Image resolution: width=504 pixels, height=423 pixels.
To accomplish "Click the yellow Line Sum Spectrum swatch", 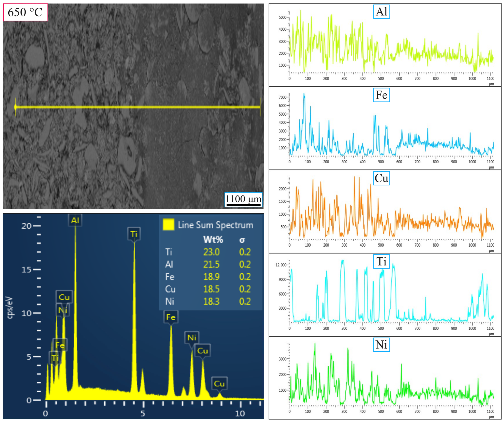I will click(x=168, y=225).
